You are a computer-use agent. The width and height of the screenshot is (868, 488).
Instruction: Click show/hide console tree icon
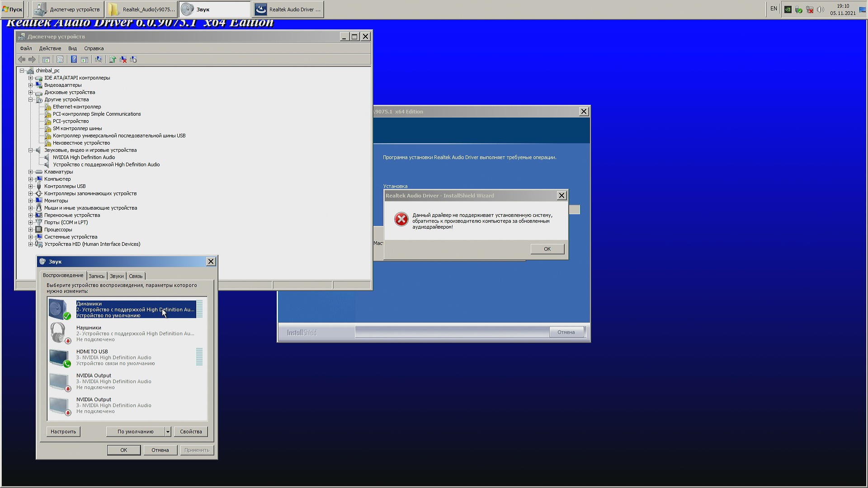(x=46, y=59)
